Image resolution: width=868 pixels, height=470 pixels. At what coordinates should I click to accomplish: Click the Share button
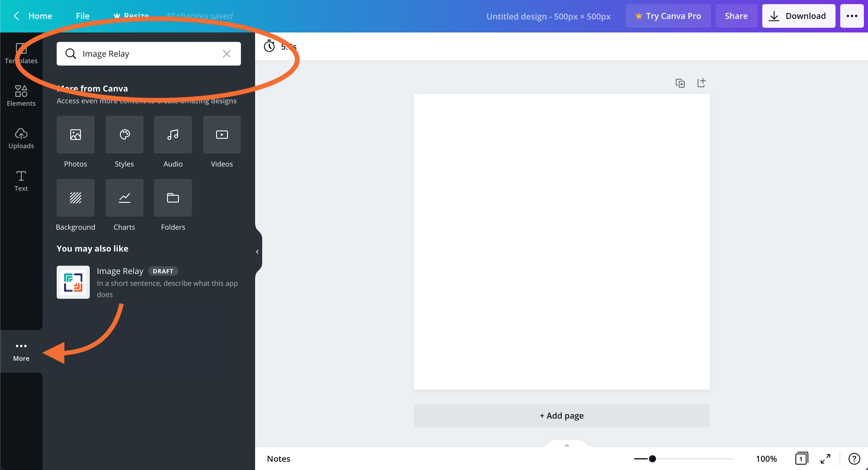coord(736,16)
